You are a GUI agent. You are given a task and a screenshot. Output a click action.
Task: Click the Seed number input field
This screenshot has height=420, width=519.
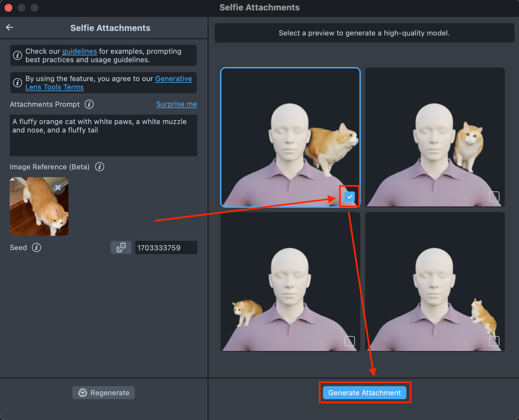point(166,247)
